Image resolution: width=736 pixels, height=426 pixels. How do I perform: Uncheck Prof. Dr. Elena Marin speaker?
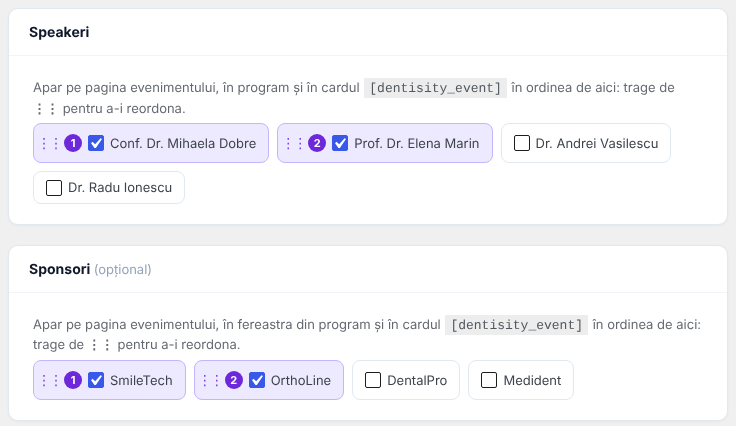click(340, 143)
